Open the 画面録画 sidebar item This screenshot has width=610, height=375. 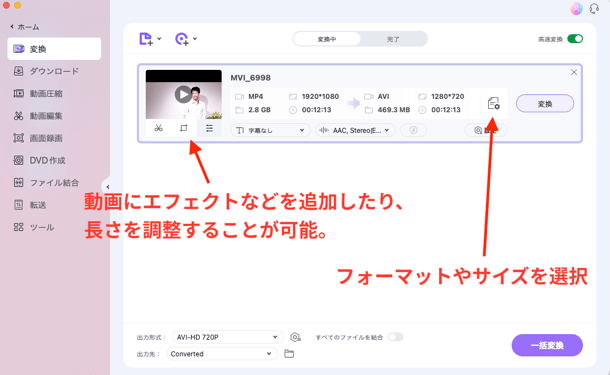coord(54,138)
